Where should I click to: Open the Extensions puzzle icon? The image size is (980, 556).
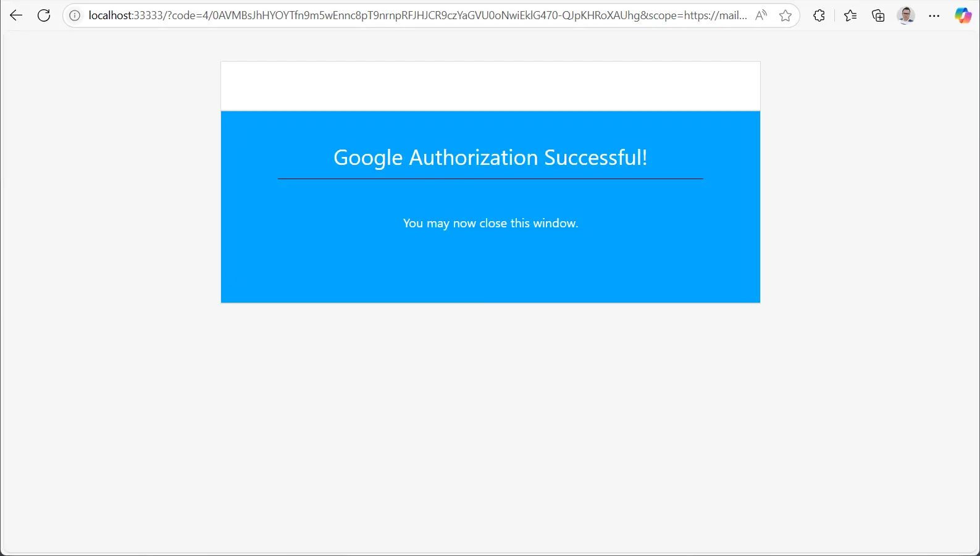click(819, 15)
